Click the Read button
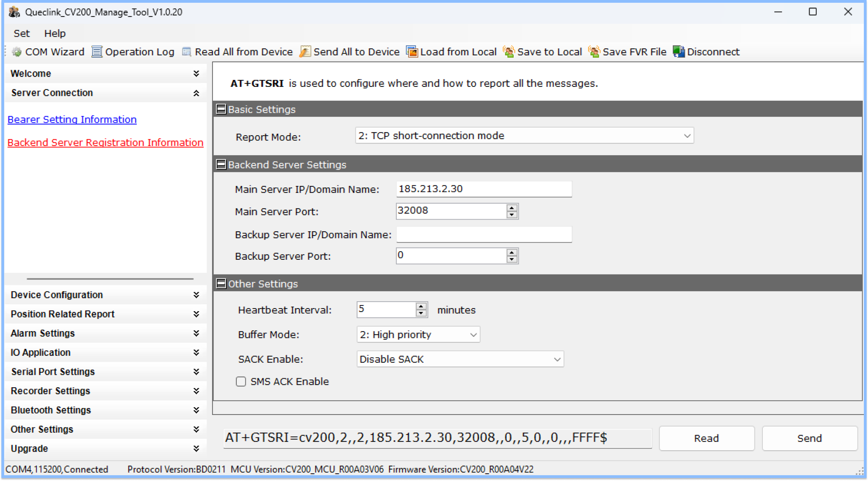The width and height of the screenshot is (868, 481). [706, 438]
